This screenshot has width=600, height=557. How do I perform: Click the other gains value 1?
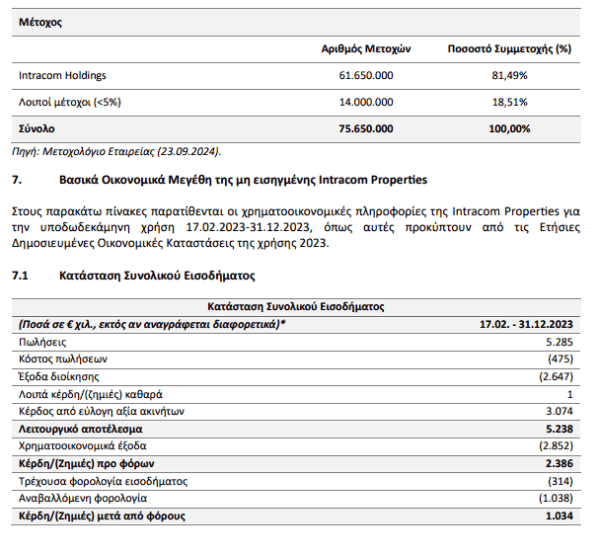pyautogui.click(x=570, y=394)
